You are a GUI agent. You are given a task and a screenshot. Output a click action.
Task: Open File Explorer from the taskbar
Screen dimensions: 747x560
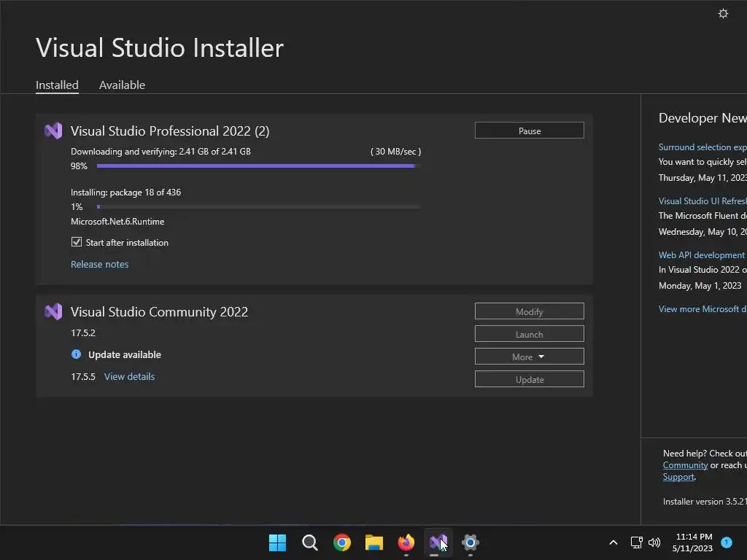[374, 542]
